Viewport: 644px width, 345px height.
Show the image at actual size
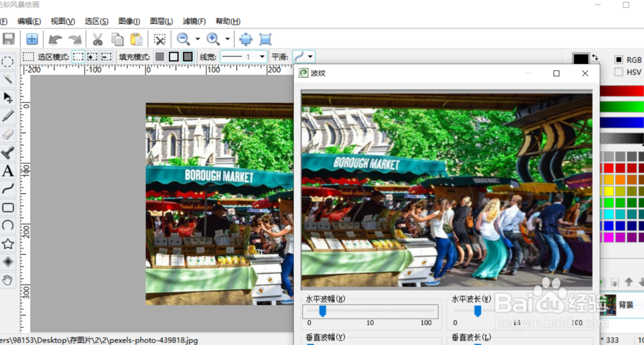265,39
